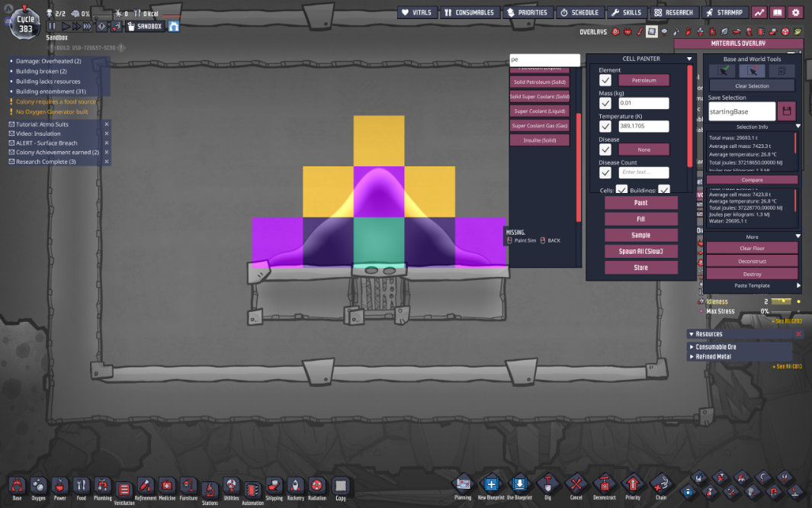Click the Clear Floor button

click(x=752, y=248)
